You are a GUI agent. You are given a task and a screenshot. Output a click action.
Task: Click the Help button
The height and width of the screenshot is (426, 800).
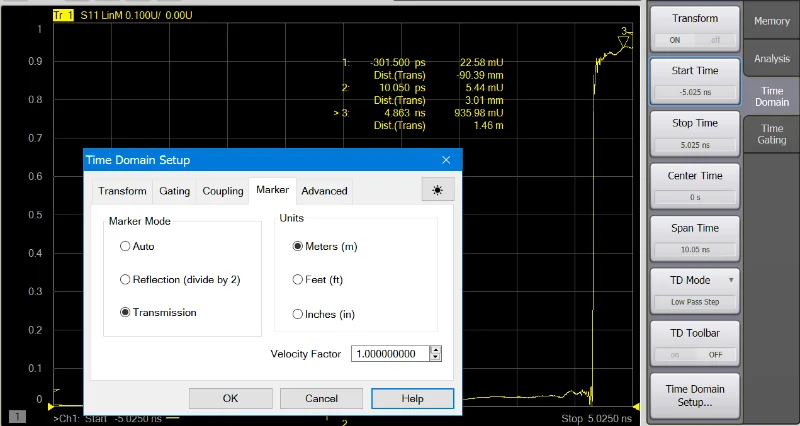pyautogui.click(x=412, y=398)
